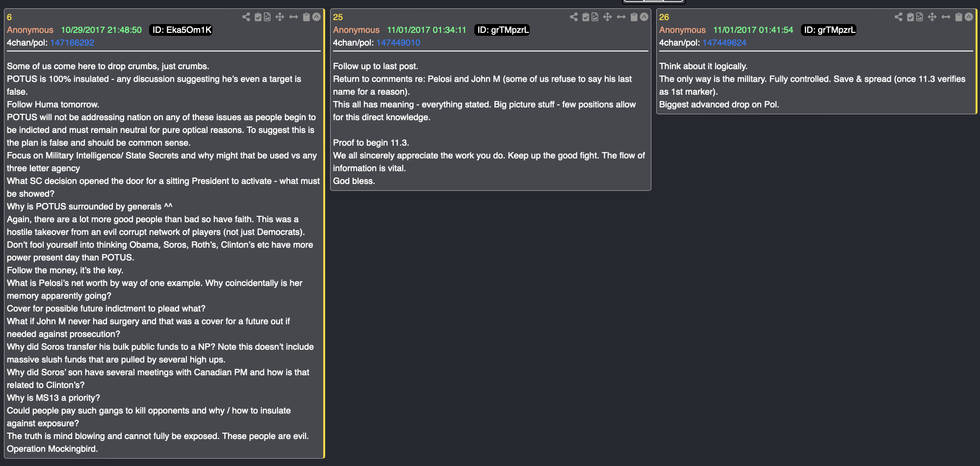Click the line 'Follow Huma tomorrow.'

(x=53, y=104)
